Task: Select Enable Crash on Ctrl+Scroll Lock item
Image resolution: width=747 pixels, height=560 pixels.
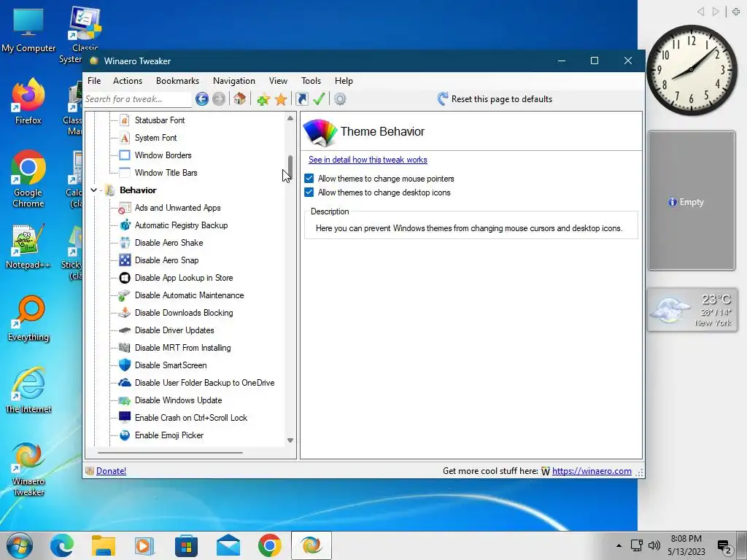Action: (191, 418)
